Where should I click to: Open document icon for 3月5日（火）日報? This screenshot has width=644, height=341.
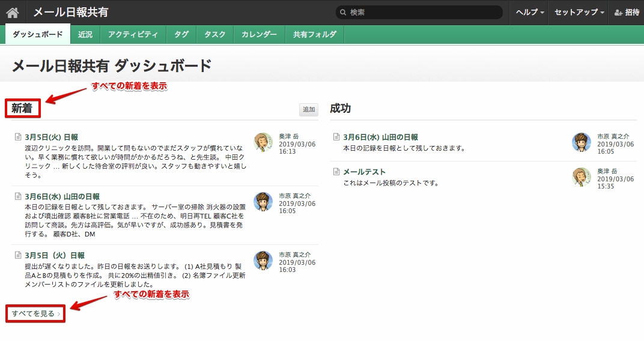pyautogui.click(x=18, y=255)
